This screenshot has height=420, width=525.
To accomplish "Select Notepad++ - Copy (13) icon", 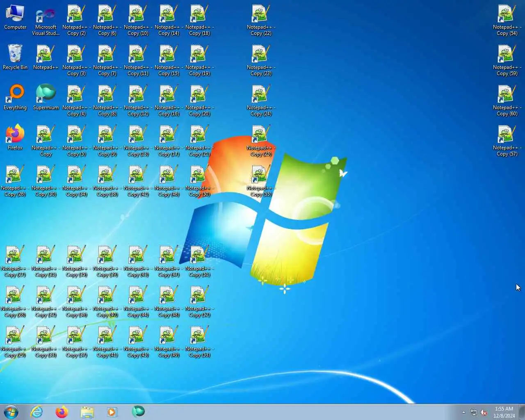I will pos(138,141).
